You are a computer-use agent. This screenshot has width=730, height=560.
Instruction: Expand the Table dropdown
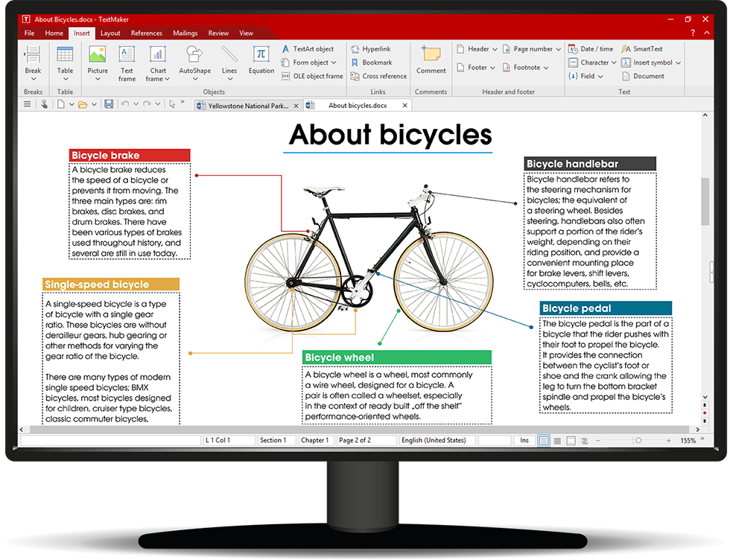[x=65, y=77]
